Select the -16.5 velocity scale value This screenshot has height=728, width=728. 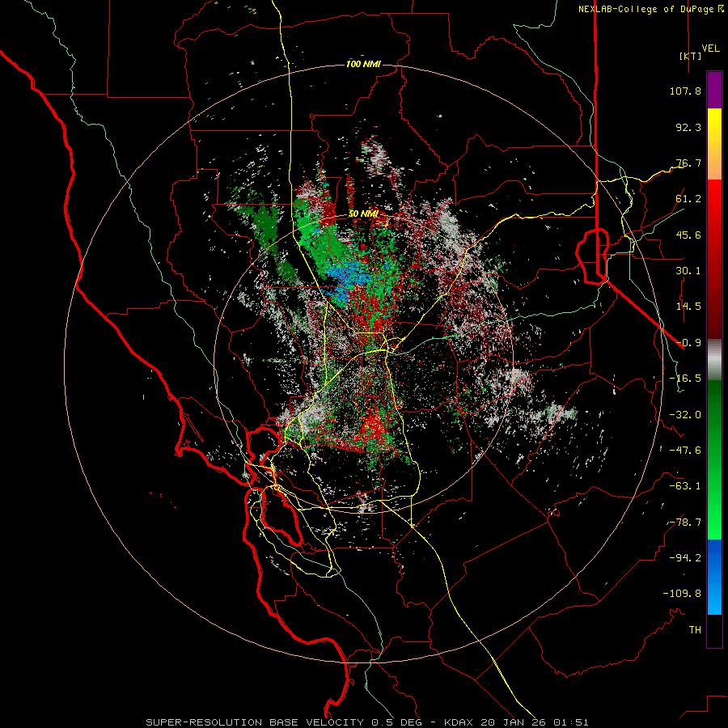[685, 379]
